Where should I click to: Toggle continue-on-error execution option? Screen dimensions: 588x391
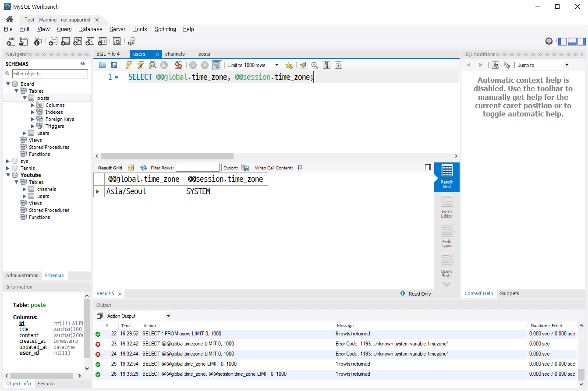(178, 65)
